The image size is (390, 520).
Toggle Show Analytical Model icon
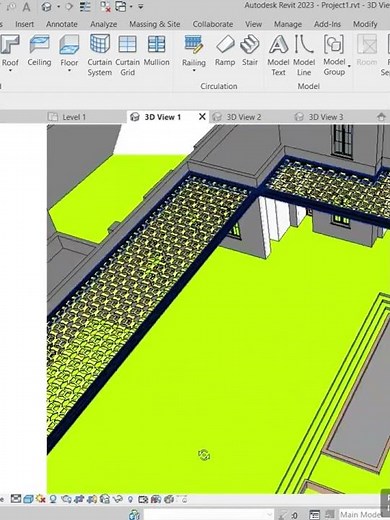click(156, 499)
